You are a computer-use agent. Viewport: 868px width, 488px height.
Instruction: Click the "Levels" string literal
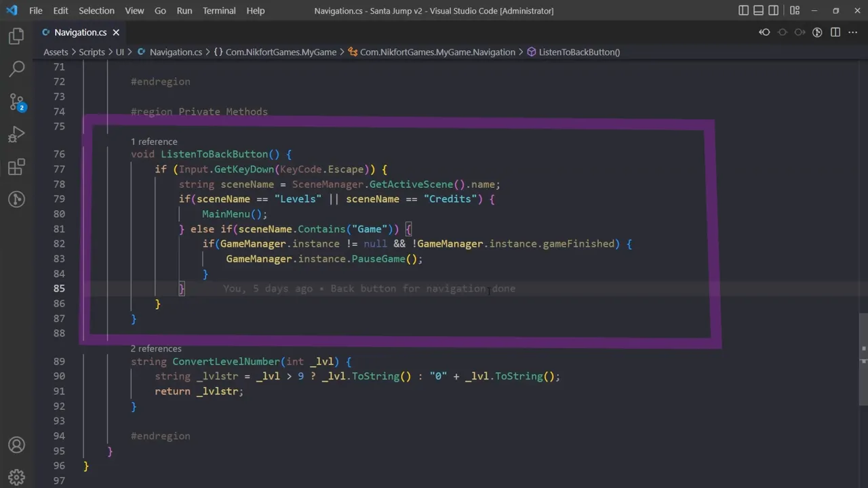tap(298, 199)
